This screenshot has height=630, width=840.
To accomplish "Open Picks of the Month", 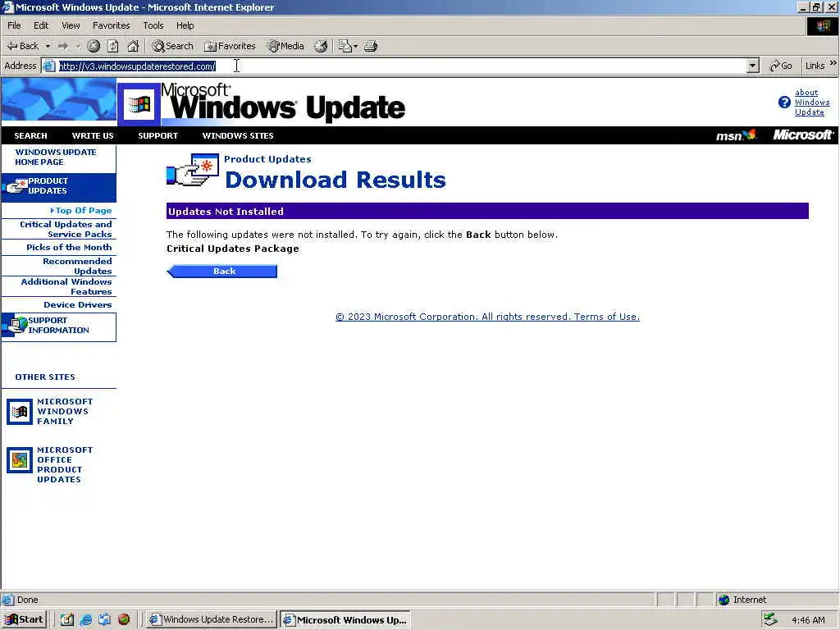I will (69, 248).
